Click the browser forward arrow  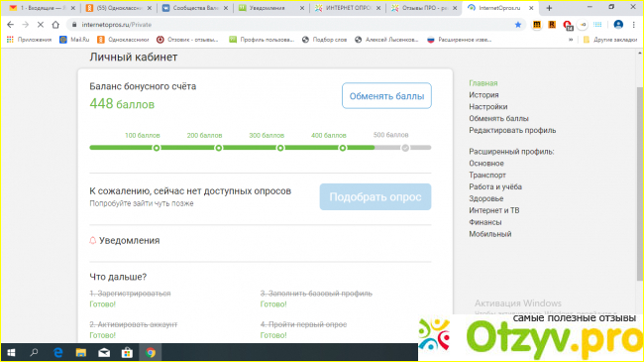[x=26, y=25]
